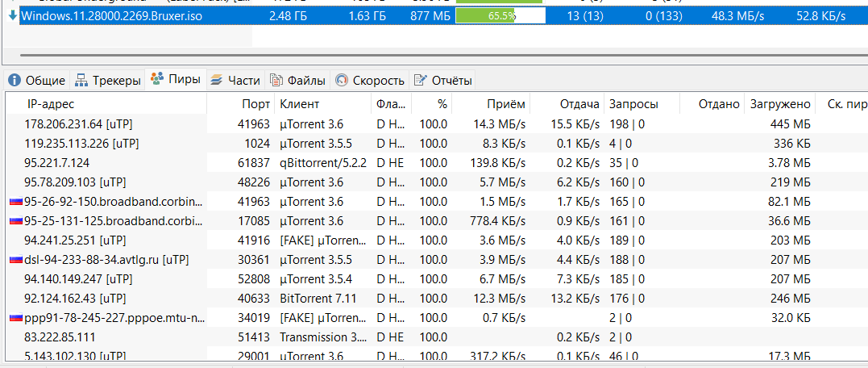This screenshot has width=868, height=368.
Task: Click client cell Transmission 3...
Action: (322, 337)
